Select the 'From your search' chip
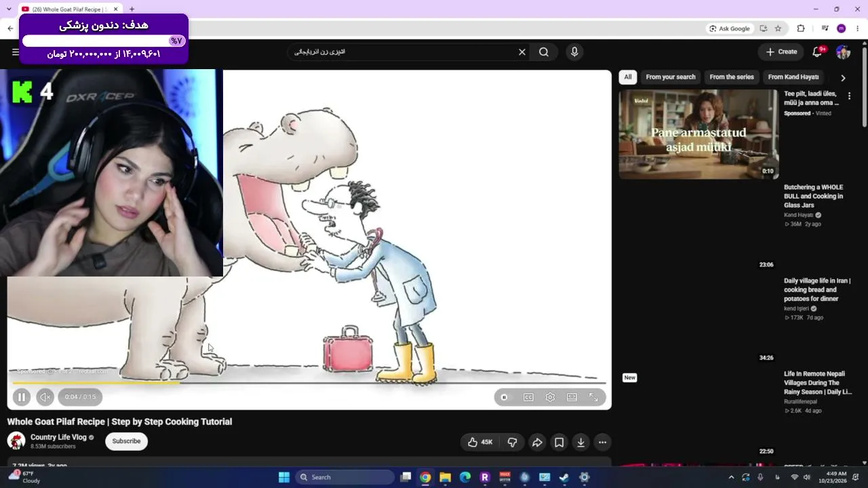The width and height of the screenshot is (868, 488). (671, 77)
